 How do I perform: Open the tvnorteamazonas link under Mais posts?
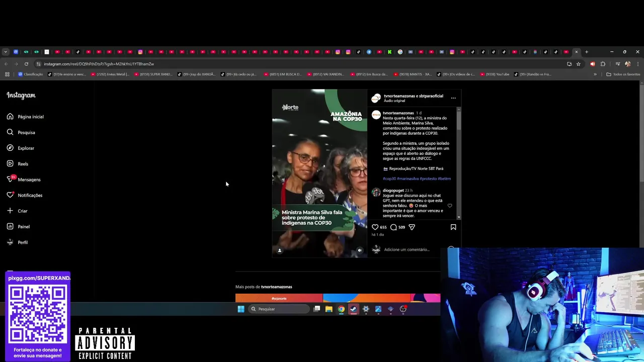(276, 287)
